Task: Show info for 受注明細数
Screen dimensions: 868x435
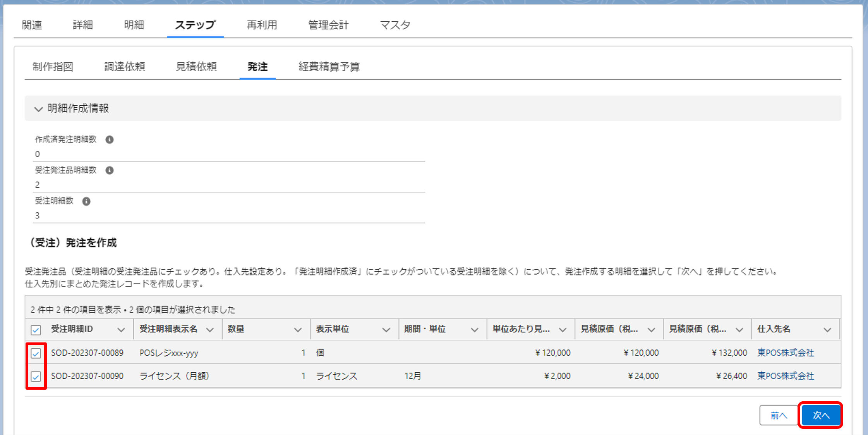Action: (x=86, y=201)
